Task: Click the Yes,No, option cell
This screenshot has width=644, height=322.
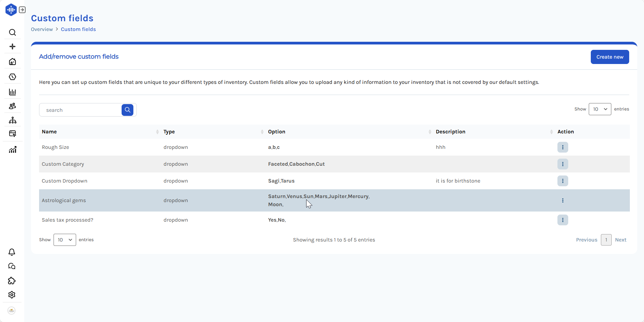Action: coord(277,220)
